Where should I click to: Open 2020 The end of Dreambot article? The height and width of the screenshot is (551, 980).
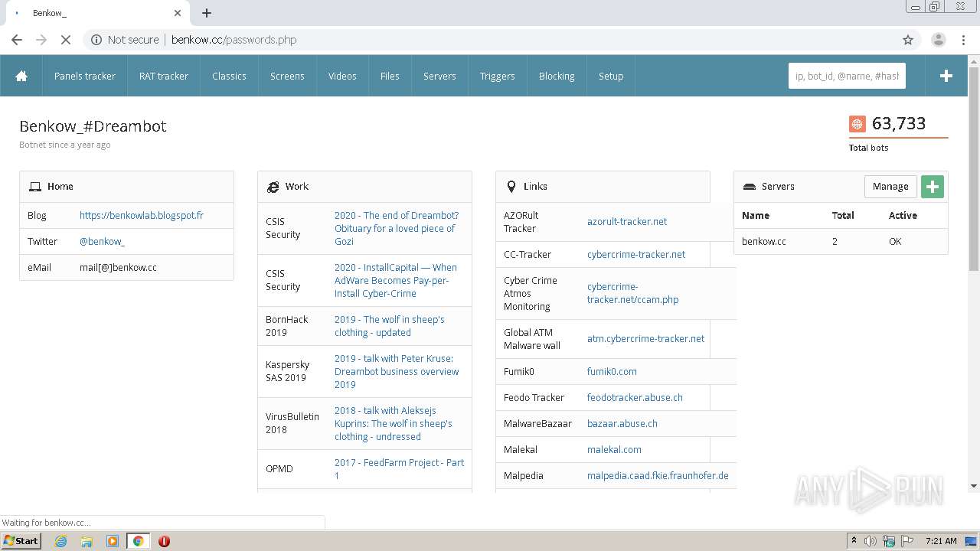(397, 228)
